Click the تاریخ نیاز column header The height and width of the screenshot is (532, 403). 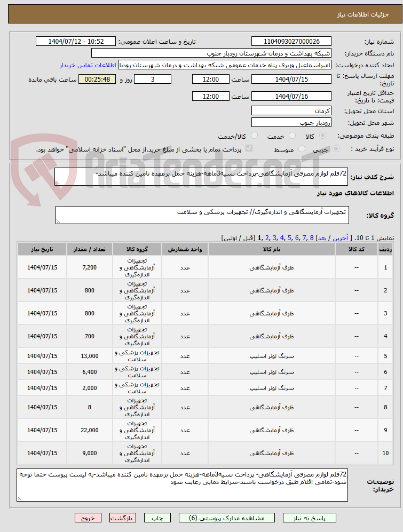click(42, 249)
